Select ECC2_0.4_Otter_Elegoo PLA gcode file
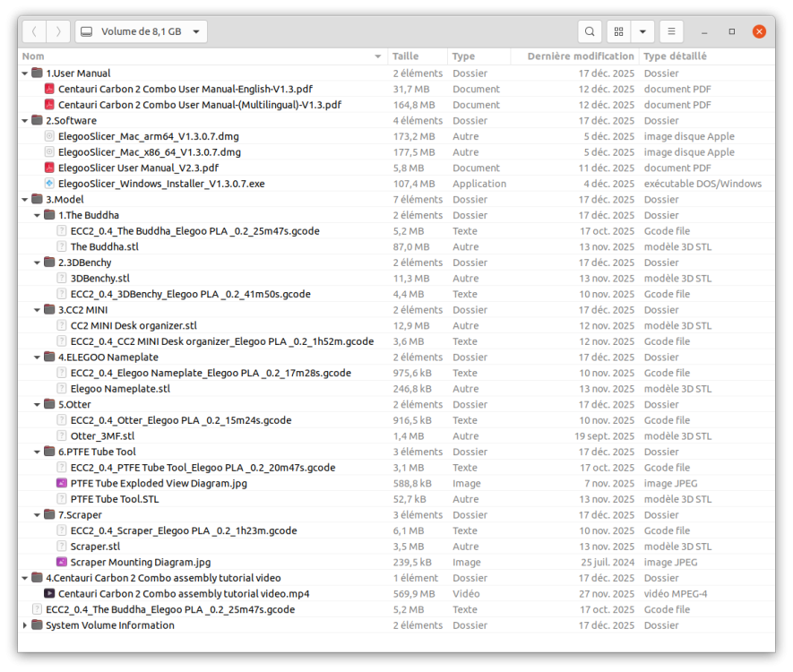793x672 pixels. pos(180,420)
